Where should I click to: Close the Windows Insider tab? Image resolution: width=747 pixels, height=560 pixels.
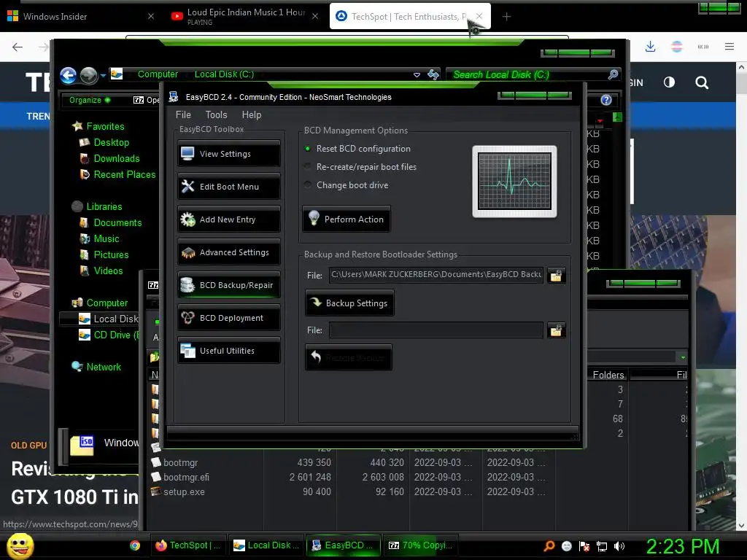pyautogui.click(x=151, y=16)
